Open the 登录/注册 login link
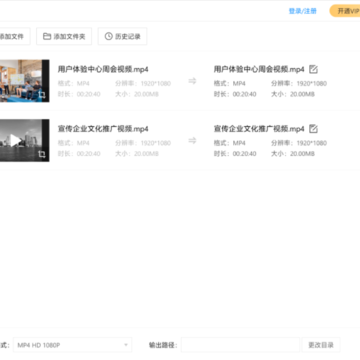 tap(302, 11)
